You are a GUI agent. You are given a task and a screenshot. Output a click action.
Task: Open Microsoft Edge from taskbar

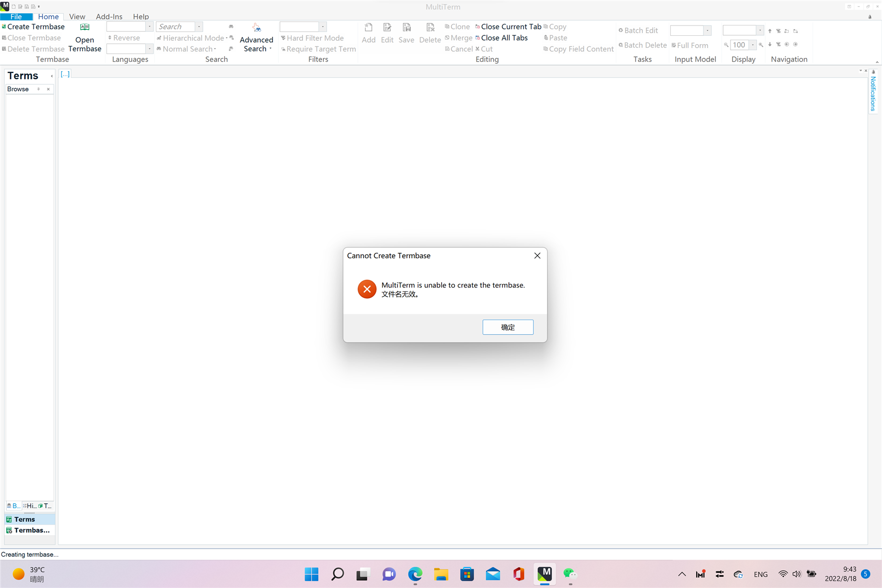coord(415,574)
